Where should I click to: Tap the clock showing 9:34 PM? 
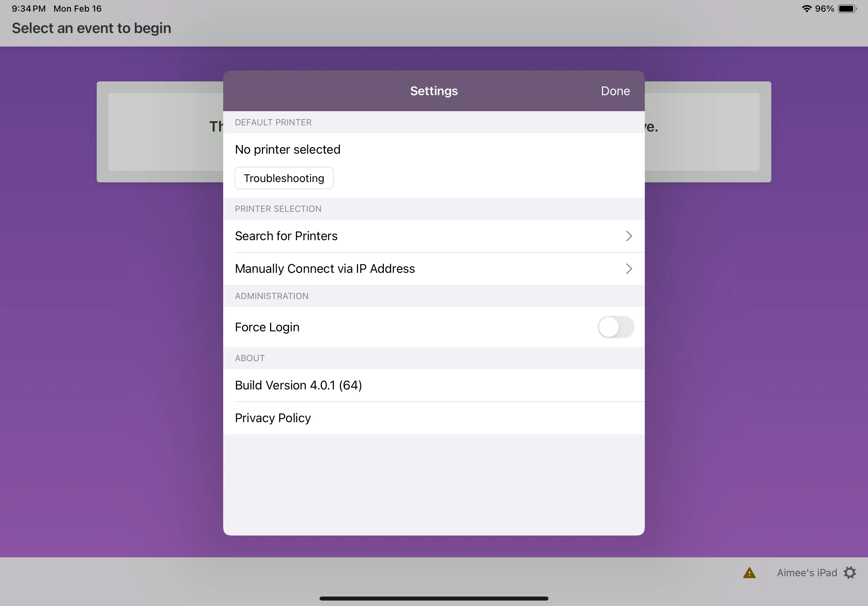click(27, 8)
